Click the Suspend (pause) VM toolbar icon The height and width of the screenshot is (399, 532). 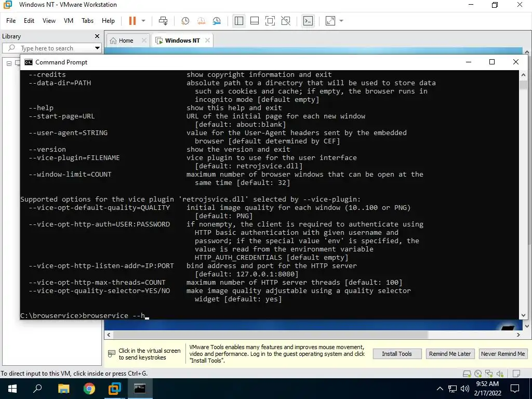(x=132, y=21)
